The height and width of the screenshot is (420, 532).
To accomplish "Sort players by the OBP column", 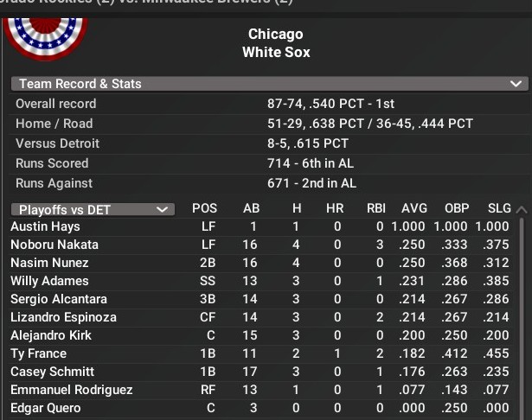I will pyautogui.click(x=457, y=208).
